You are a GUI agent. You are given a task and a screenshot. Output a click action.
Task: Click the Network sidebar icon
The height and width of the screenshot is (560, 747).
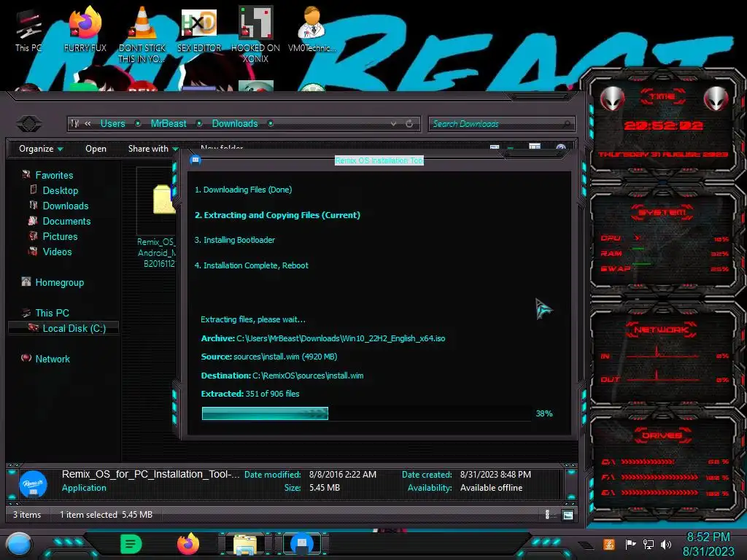(x=26, y=358)
